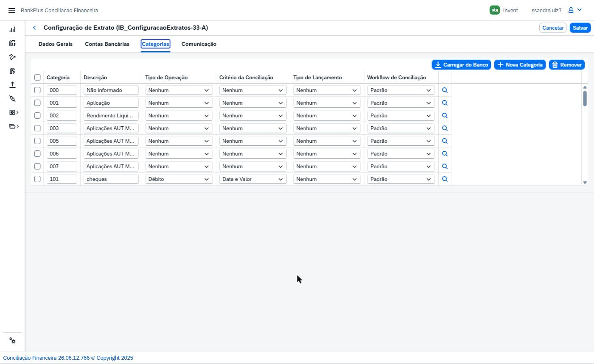The height and width of the screenshot is (364, 594).
Task: Open the clipboard report sidebar icon
Action: click(12, 71)
